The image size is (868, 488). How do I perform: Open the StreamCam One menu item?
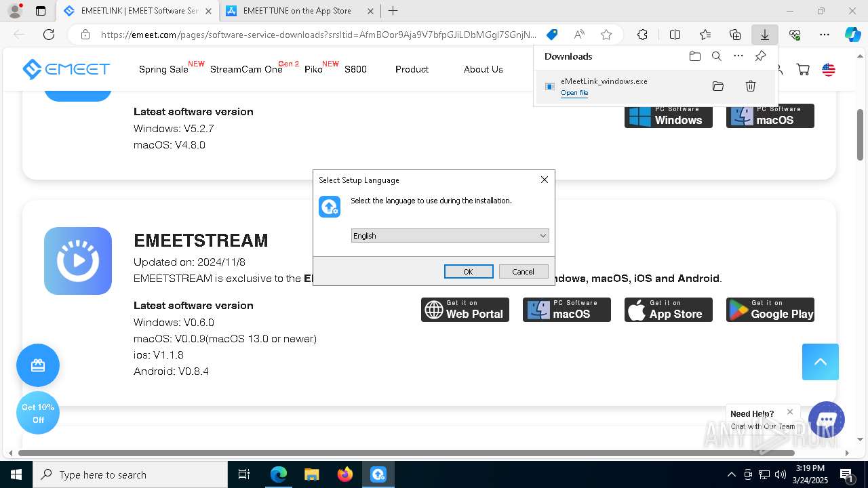246,69
